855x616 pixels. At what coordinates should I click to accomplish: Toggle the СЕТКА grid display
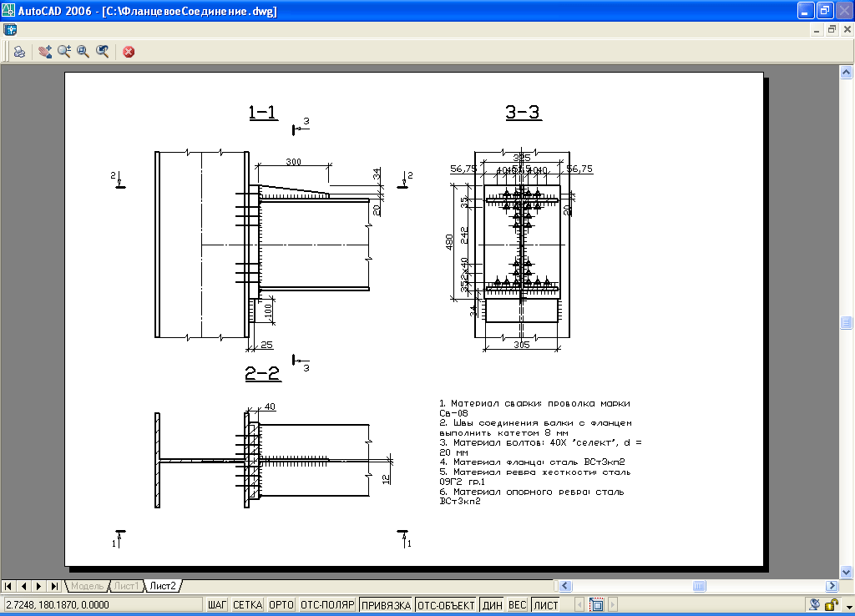pos(248,605)
